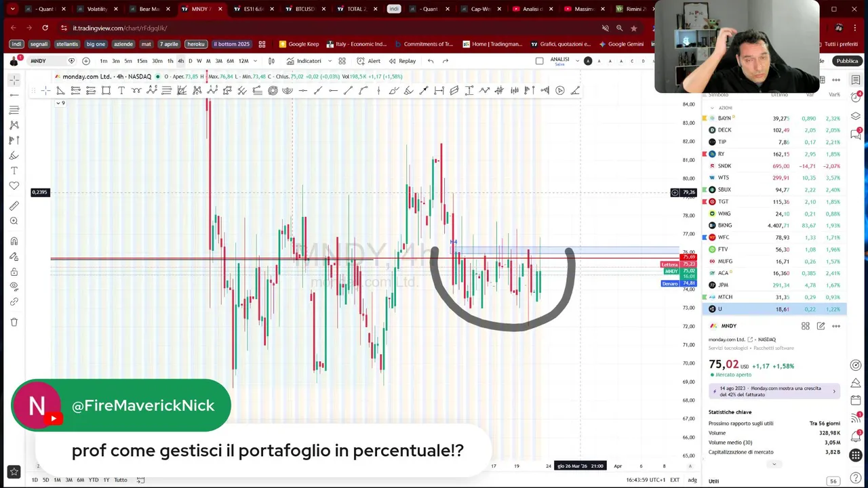Click the edit note icon beside MNDY
The image size is (868, 488).
821,326
